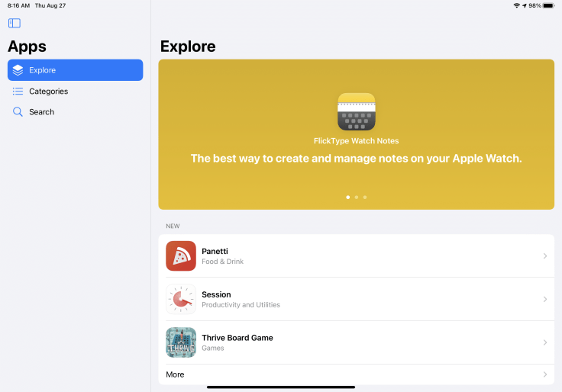The image size is (562, 392).
Task: Toggle the sidebar with the panel icon
Action: (x=15, y=24)
